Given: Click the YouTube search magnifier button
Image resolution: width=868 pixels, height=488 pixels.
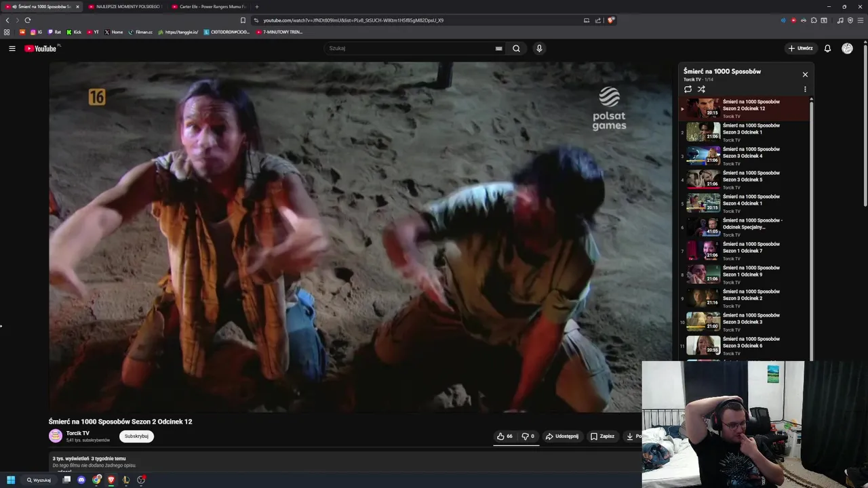Looking at the screenshot, I should tap(516, 48).
